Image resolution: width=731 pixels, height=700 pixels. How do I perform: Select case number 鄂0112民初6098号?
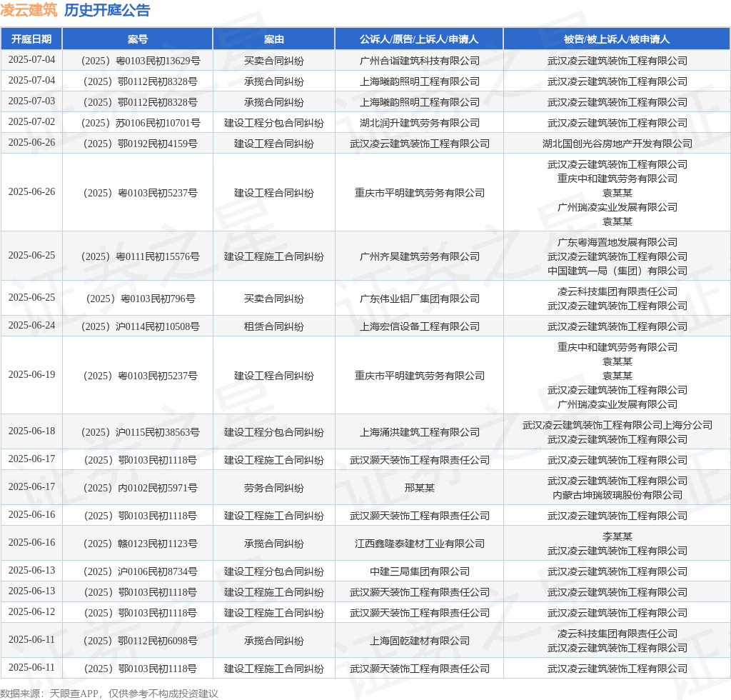pyautogui.click(x=141, y=641)
